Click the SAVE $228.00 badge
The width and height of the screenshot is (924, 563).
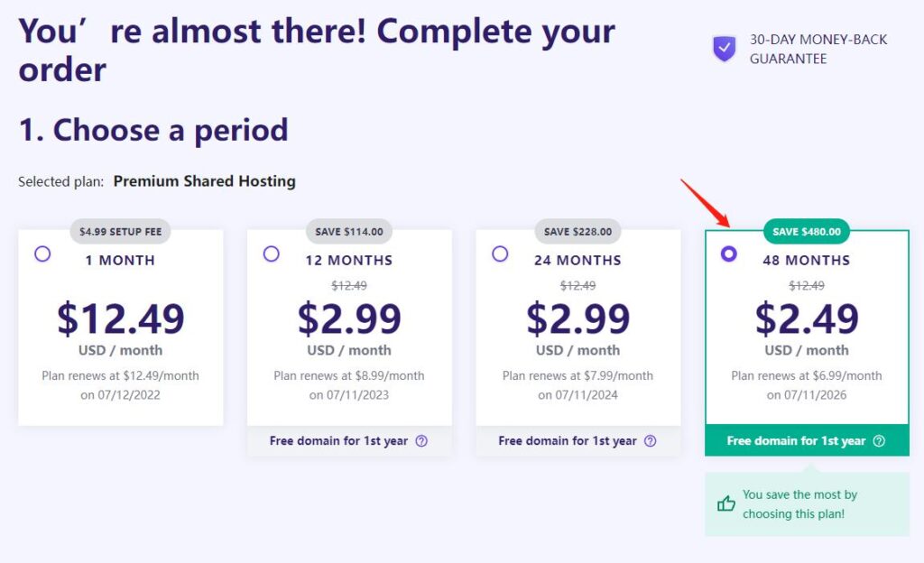(x=577, y=232)
